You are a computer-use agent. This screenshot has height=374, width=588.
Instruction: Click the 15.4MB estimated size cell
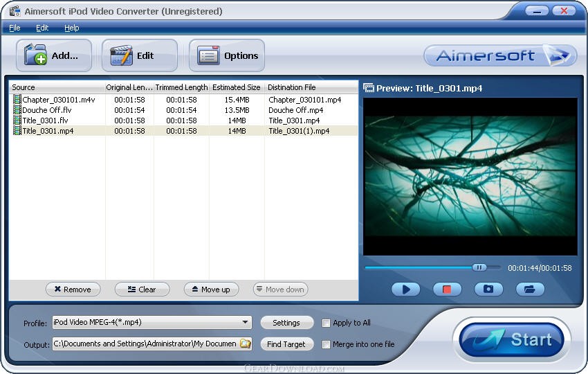click(x=237, y=100)
